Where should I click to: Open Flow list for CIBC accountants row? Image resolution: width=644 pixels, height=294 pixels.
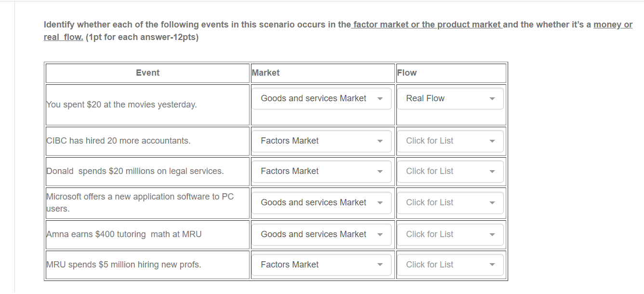pos(450,141)
